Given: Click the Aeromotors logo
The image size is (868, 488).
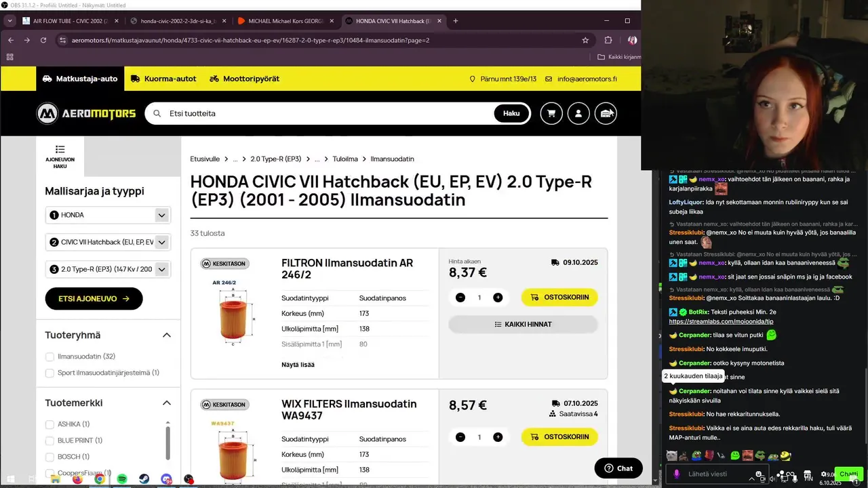Looking at the screenshot, I should (86, 113).
